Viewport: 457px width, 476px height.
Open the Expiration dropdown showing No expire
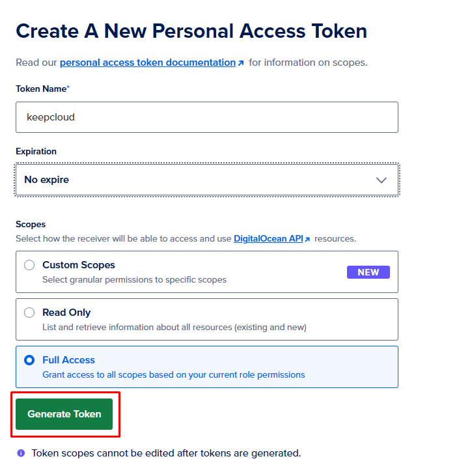point(207,180)
